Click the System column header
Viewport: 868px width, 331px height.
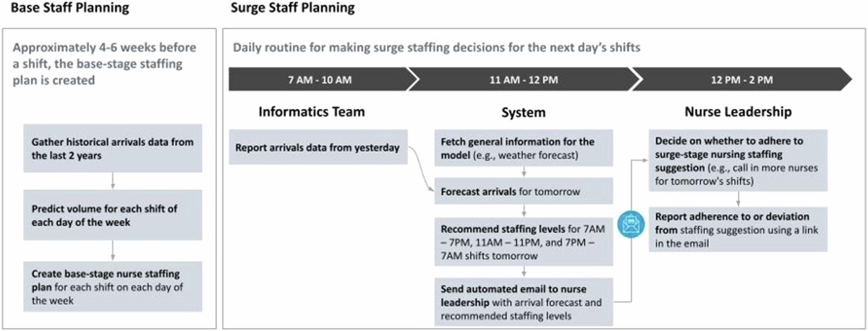click(x=524, y=113)
